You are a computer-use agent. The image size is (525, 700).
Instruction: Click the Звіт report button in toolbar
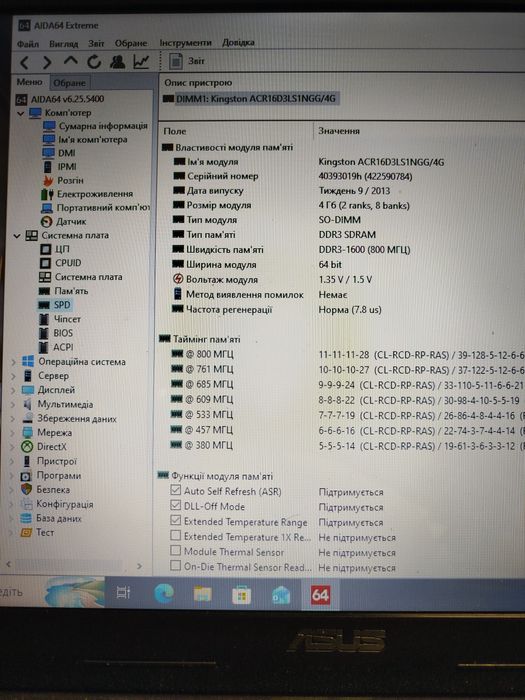pos(188,61)
